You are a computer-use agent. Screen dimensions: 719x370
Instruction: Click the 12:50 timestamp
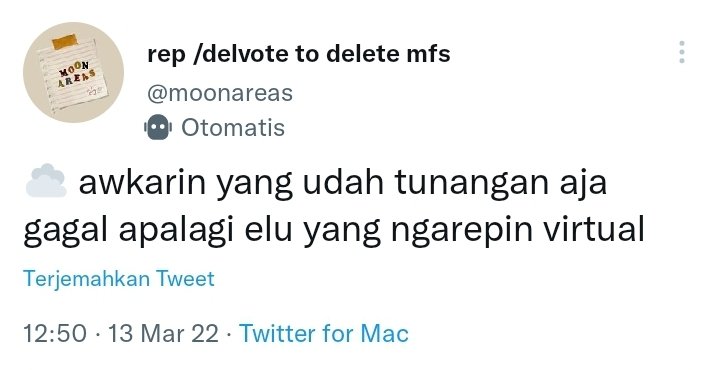pyautogui.click(x=55, y=333)
